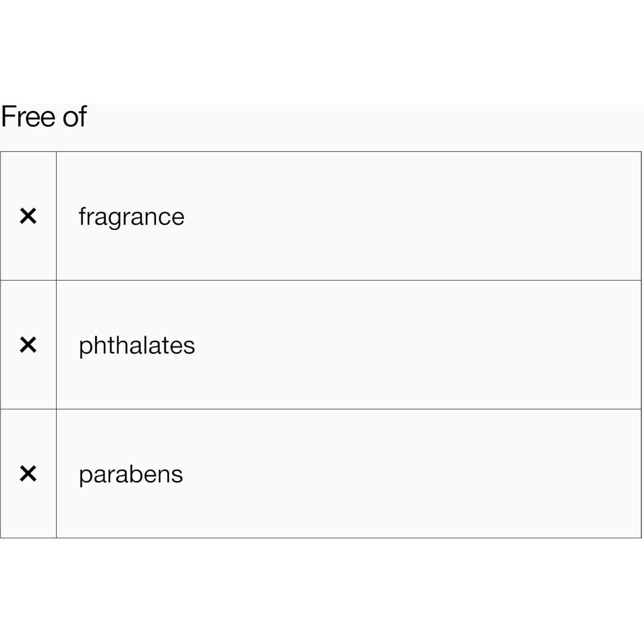644x644 pixels.
Task: Click the word "Free" in the heading
Action: (x=28, y=117)
